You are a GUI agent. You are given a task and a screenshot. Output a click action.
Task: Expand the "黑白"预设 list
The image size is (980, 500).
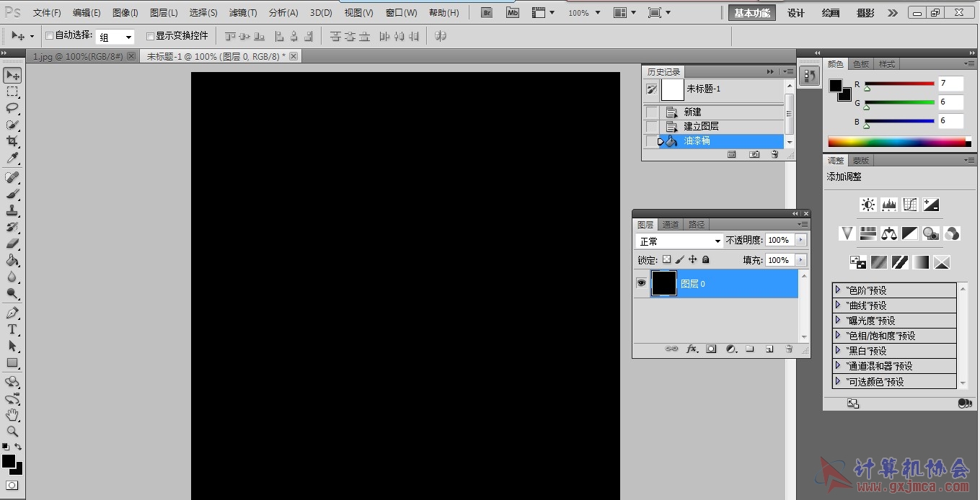[838, 350]
